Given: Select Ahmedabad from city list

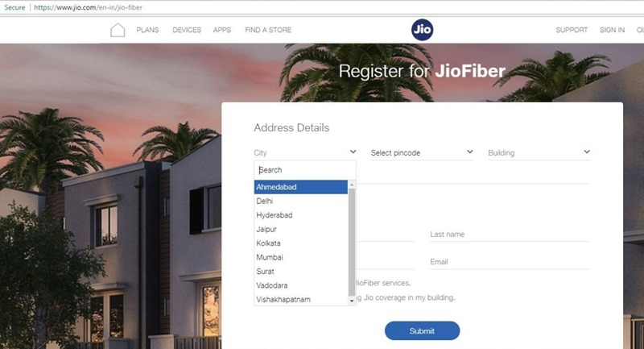Looking at the screenshot, I should pyautogui.click(x=300, y=187).
